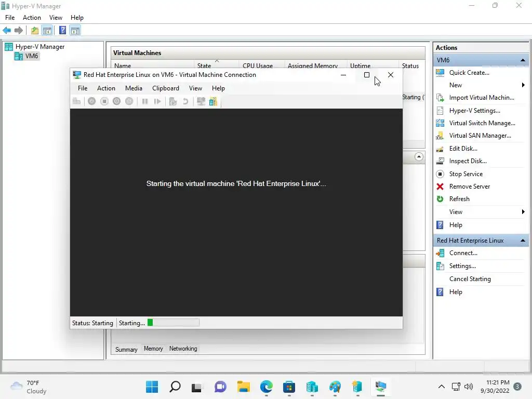
Task: Click the Turn Off stop icon in VM toolbar
Action: (x=104, y=101)
